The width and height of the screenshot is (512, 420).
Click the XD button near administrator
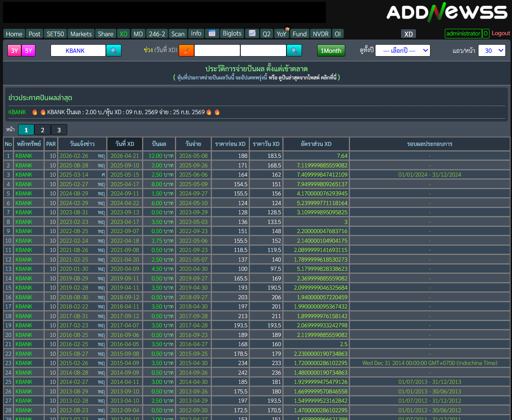tap(408, 34)
